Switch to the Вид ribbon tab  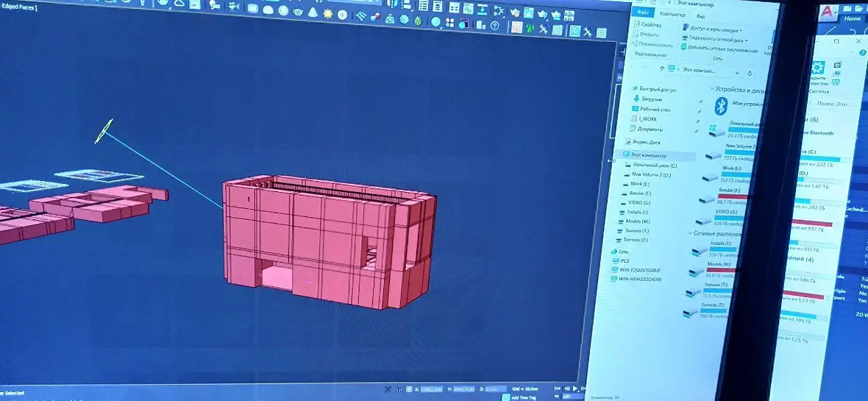[x=700, y=17]
